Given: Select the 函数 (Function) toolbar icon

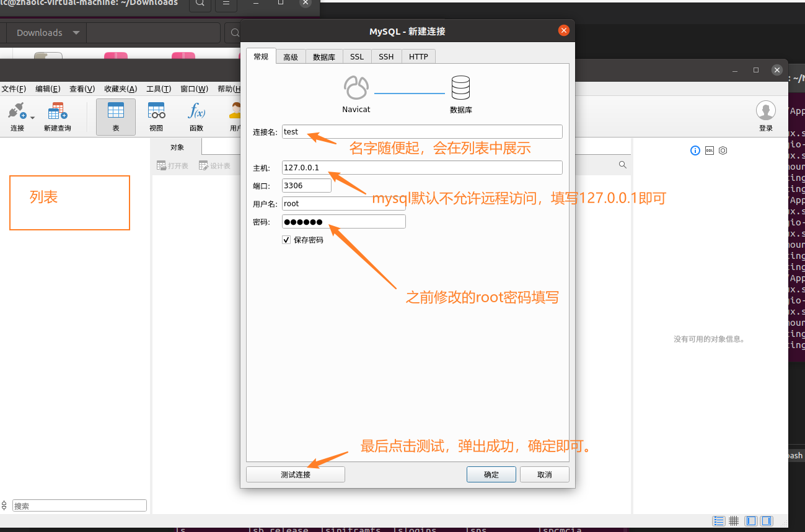Looking at the screenshot, I should click(x=196, y=111).
